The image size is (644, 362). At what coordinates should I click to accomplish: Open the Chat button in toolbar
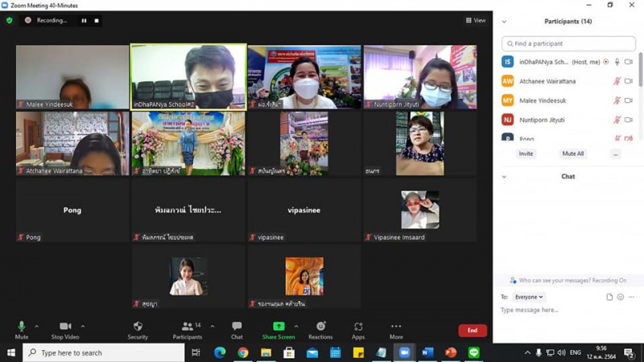(x=237, y=331)
